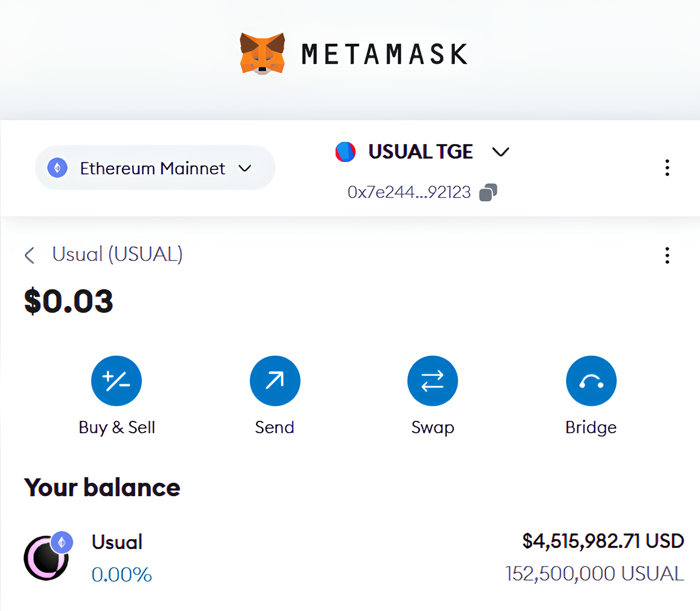Open the Bridge round icon

click(x=591, y=381)
